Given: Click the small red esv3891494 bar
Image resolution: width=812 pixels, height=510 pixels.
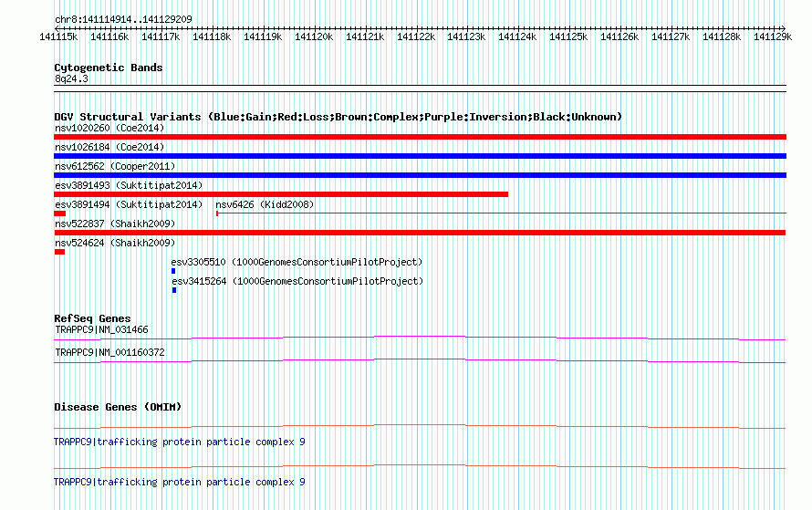Looking at the screenshot, I should click(59, 213).
